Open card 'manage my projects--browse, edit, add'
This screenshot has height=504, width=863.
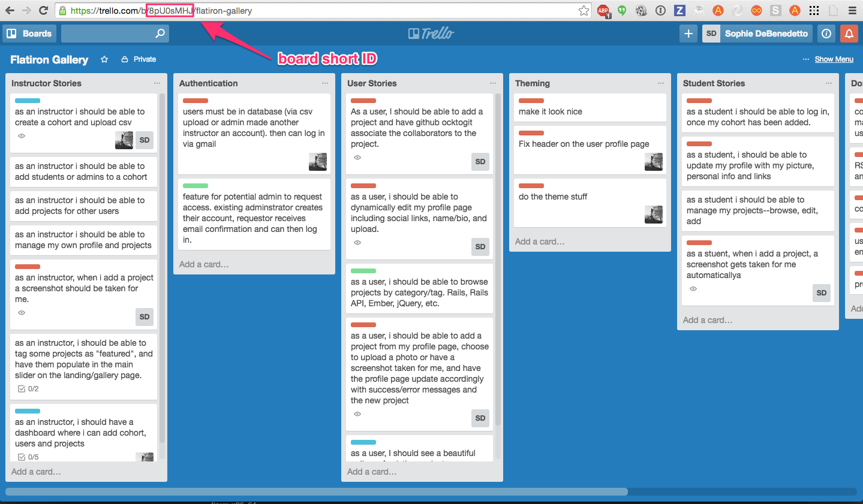click(758, 210)
